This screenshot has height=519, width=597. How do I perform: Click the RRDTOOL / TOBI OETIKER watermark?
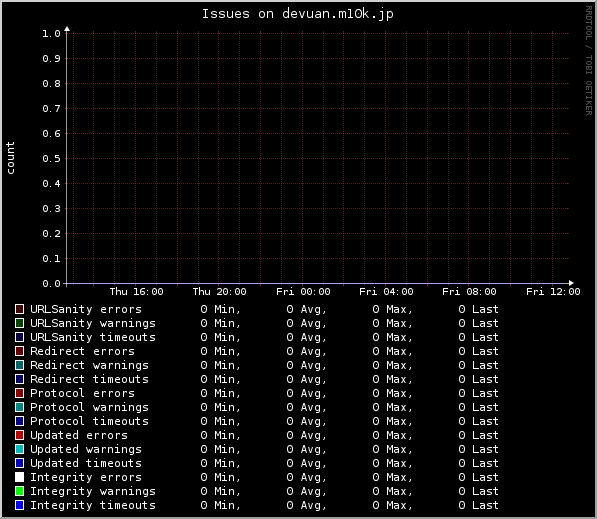coord(588,61)
